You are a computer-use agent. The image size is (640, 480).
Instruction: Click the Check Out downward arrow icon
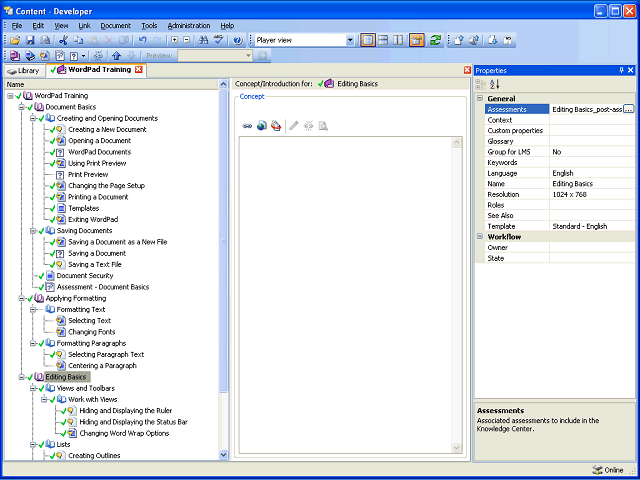click(x=492, y=40)
